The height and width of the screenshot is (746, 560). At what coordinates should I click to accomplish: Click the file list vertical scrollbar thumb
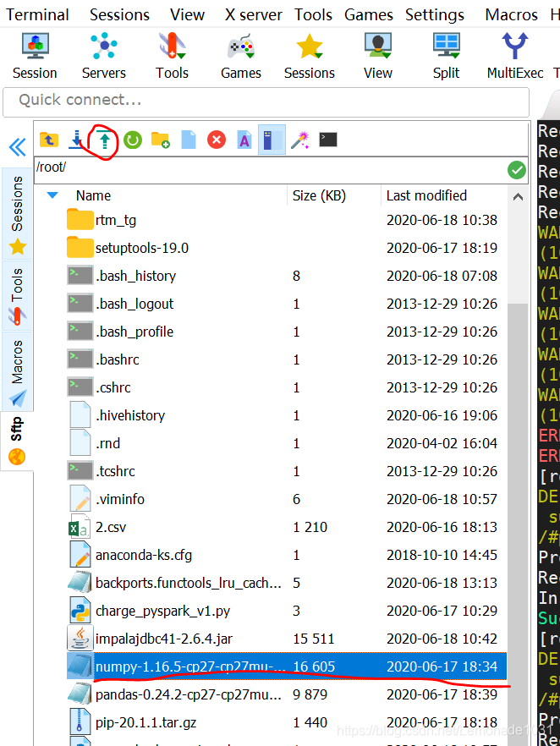click(519, 524)
